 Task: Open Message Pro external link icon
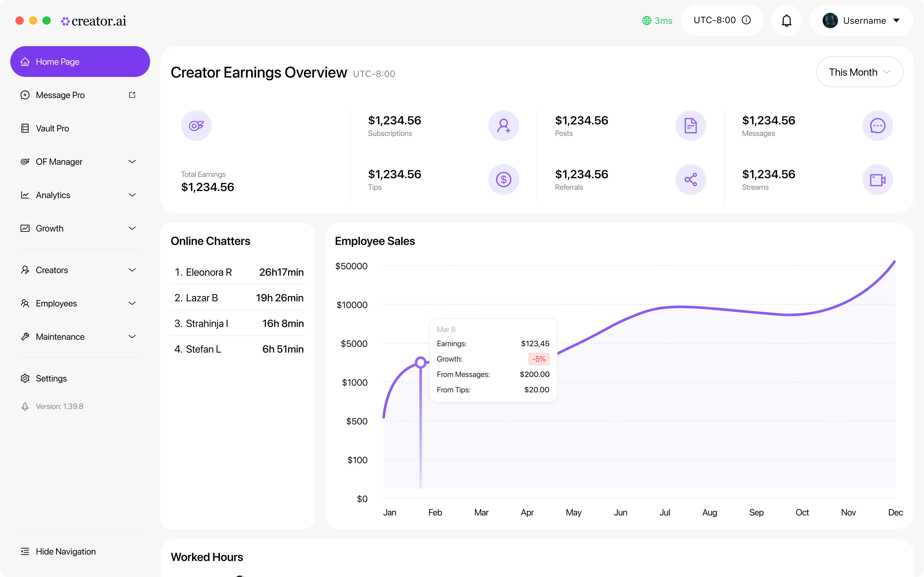coord(132,95)
